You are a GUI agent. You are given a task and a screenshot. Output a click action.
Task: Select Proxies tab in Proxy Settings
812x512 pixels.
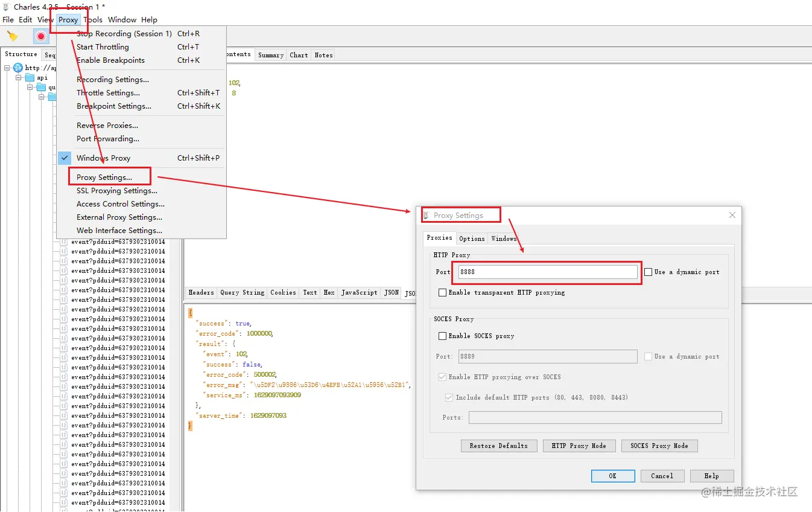(x=439, y=237)
